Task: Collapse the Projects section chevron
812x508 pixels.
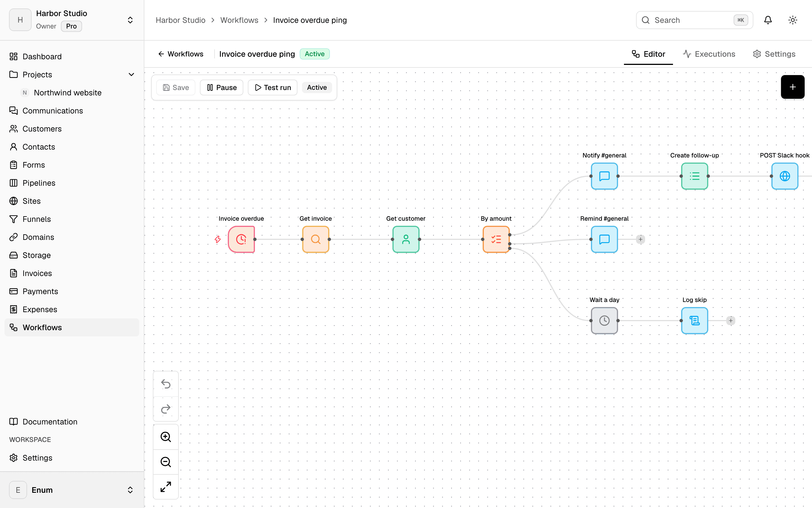Action: (131, 75)
